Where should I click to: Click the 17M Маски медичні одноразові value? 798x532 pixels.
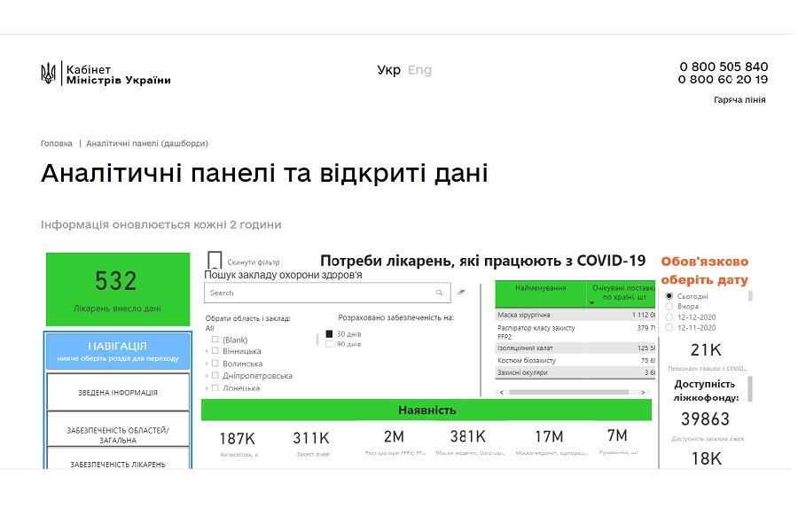coord(549,436)
